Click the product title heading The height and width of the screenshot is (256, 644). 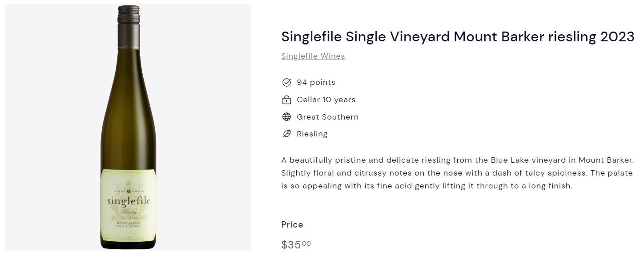[x=458, y=36]
